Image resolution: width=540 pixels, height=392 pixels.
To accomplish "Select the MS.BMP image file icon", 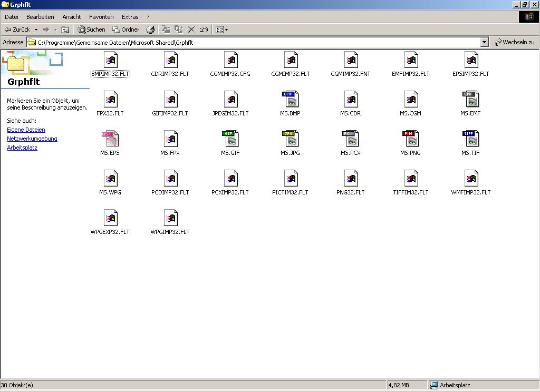I will click(291, 100).
